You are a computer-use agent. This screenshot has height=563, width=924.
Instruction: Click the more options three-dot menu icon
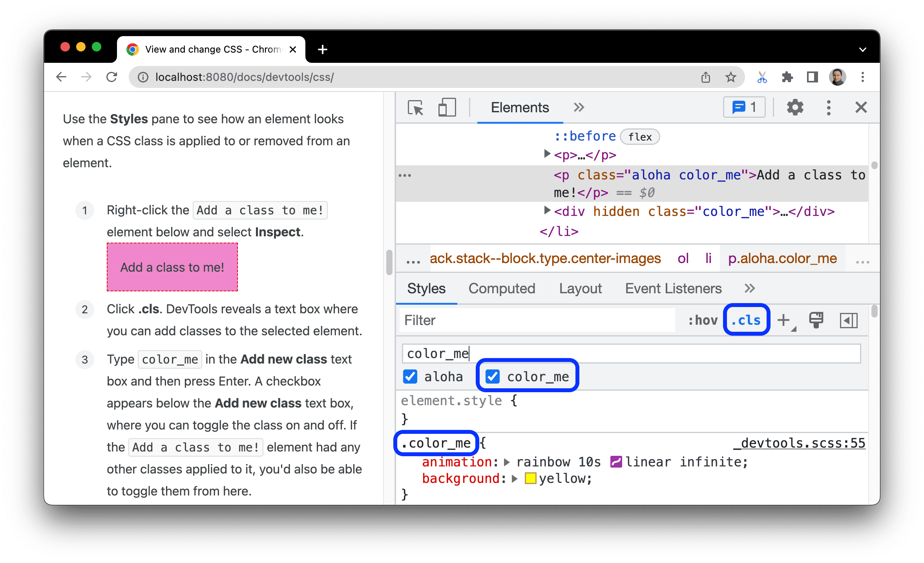(828, 108)
